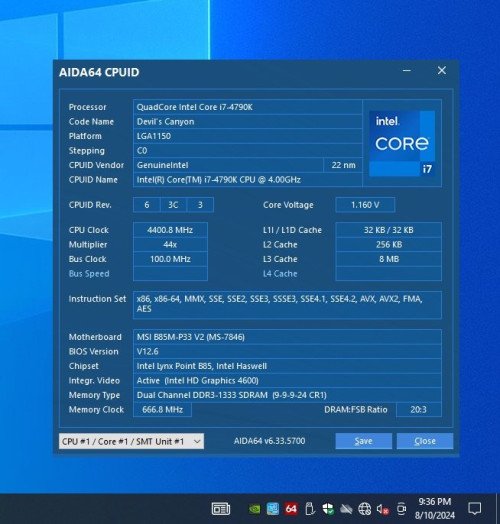
Task: Open the clock showing 9:36 PM
Action: point(435,508)
